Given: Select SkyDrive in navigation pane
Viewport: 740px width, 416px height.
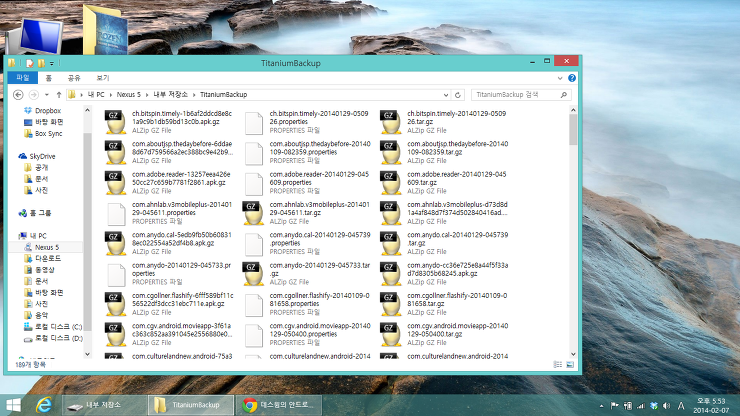Looking at the screenshot, I should (x=42, y=156).
